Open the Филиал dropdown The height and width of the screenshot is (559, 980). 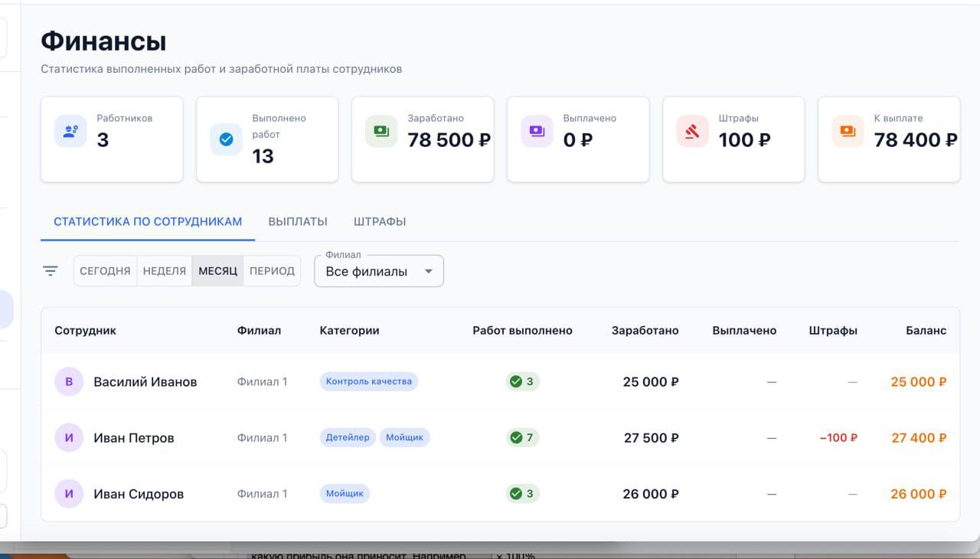[379, 271]
